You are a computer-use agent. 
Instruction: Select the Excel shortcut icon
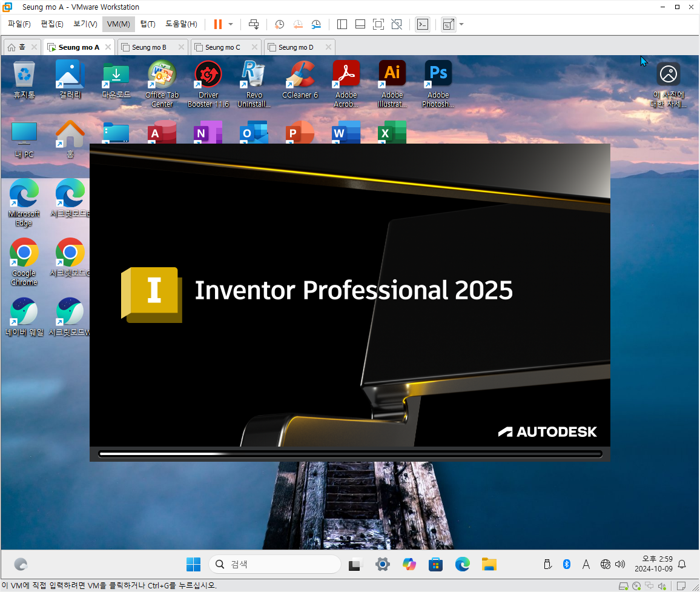pos(392,132)
